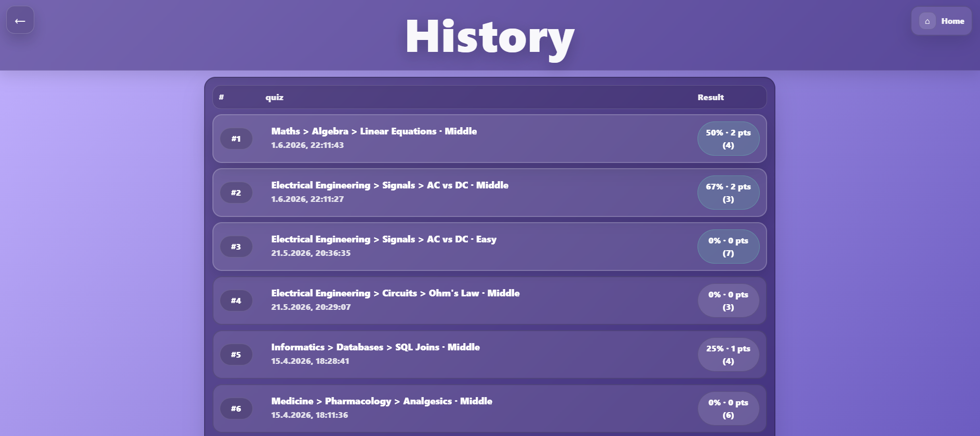Click the timestamp 21.5.2026, 20:29:07

coord(311,307)
